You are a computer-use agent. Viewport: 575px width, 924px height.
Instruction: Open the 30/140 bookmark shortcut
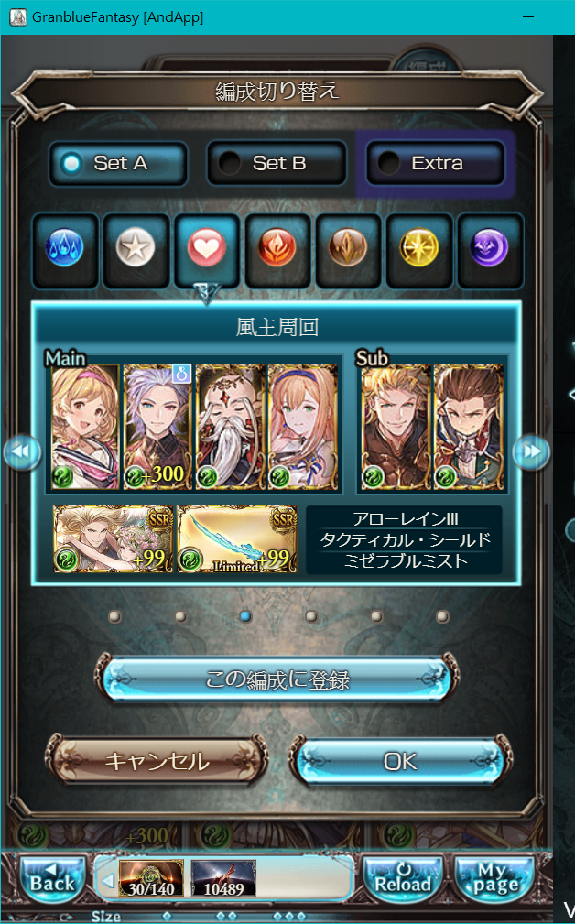click(151, 878)
